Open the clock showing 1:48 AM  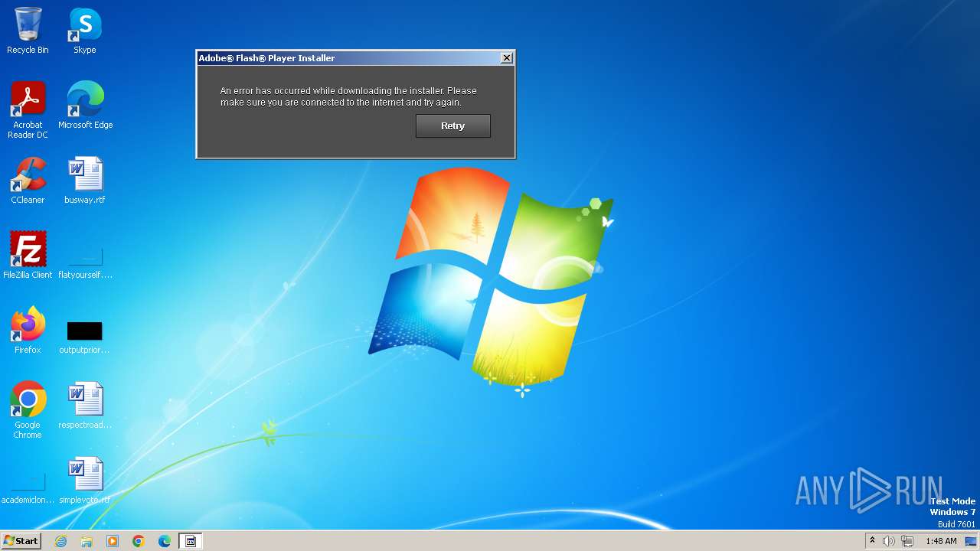[941, 541]
